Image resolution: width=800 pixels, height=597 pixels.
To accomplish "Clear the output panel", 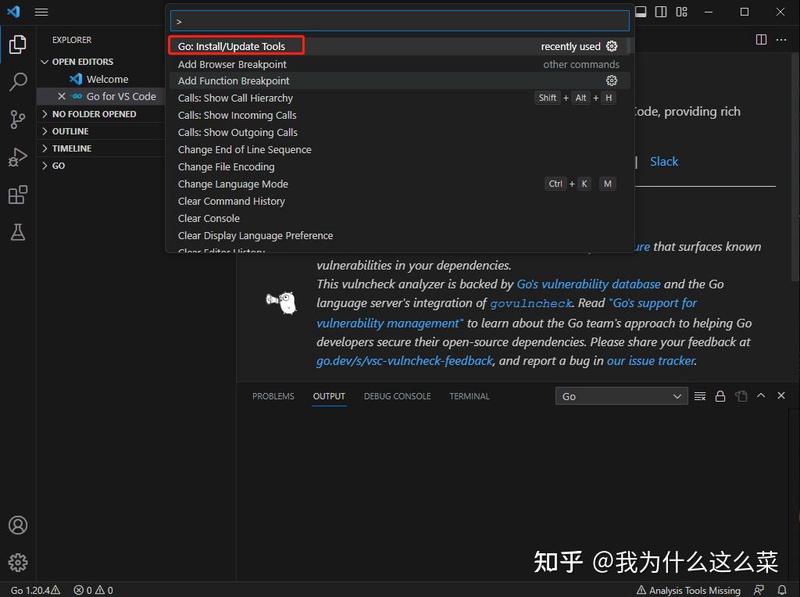I will pyautogui.click(x=700, y=396).
